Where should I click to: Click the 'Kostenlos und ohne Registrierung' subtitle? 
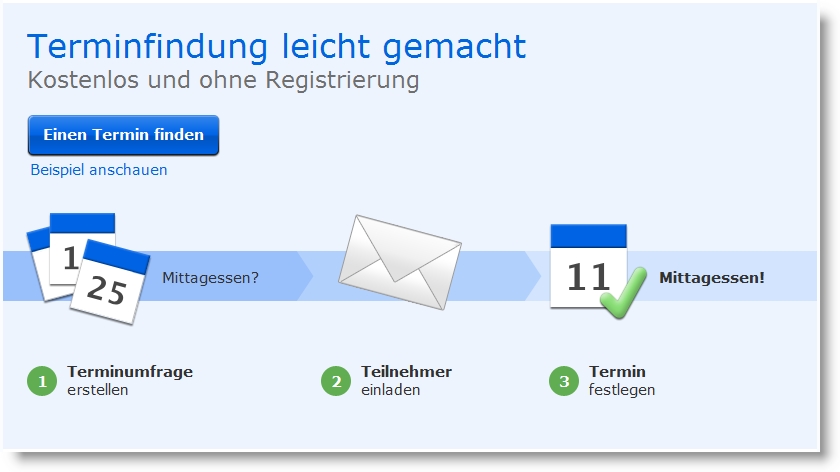tap(223, 80)
